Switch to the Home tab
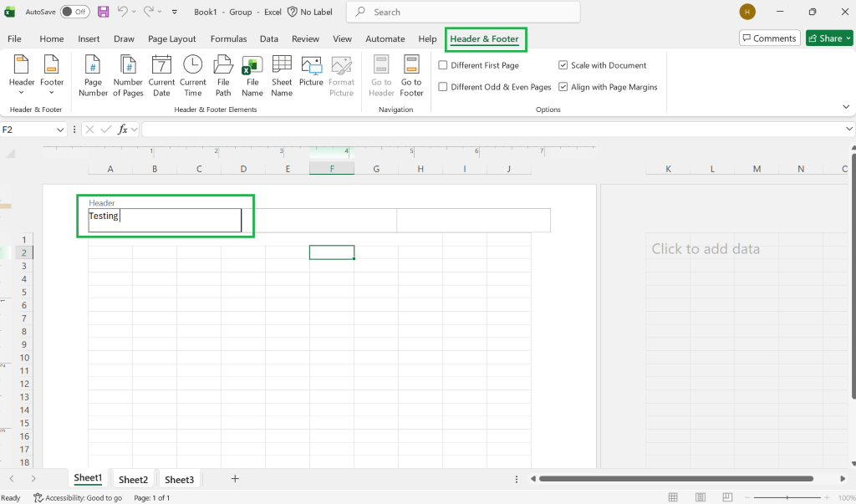856x504 pixels. (x=51, y=38)
